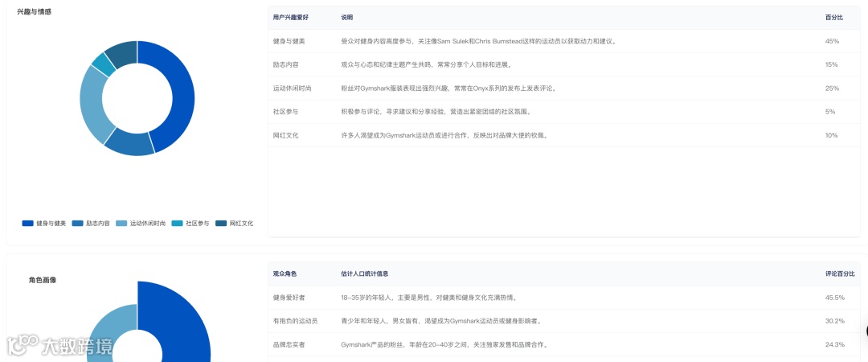868x362 pixels.
Task: Click the 5% percentage cell
Action: click(829, 112)
